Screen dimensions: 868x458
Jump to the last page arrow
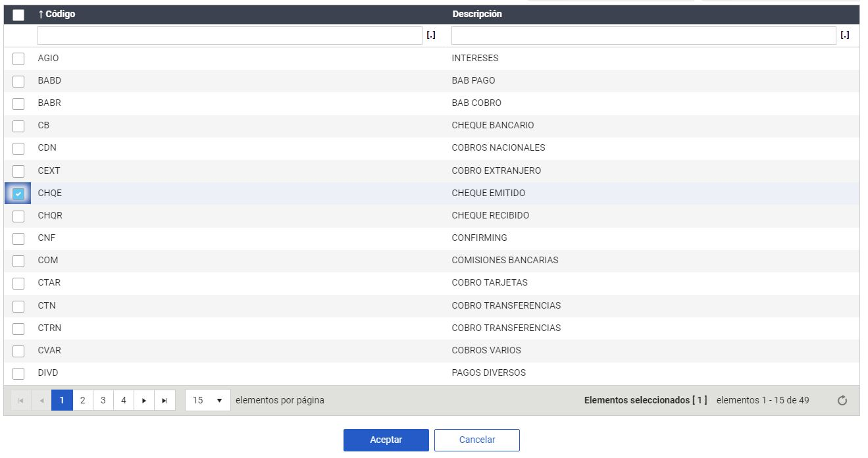pyautogui.click(x=165, y=400)
